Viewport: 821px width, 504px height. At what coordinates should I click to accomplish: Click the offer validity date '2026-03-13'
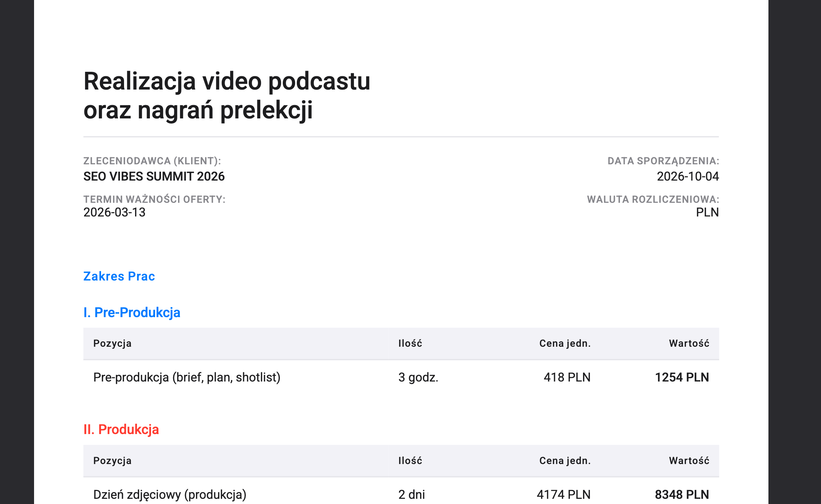tap(114, 212)
